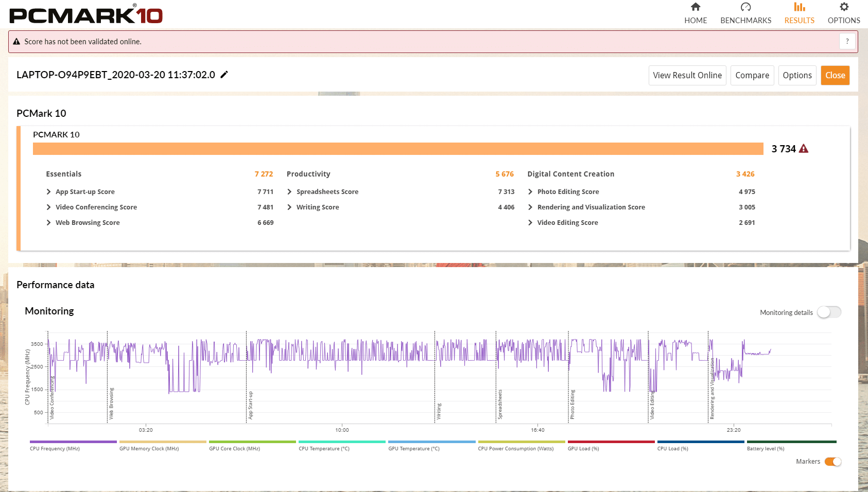This screenshot has height=492, width=868.
Task: Click the Home house icon
Action: pyautogui.click(x=696, y=7)
